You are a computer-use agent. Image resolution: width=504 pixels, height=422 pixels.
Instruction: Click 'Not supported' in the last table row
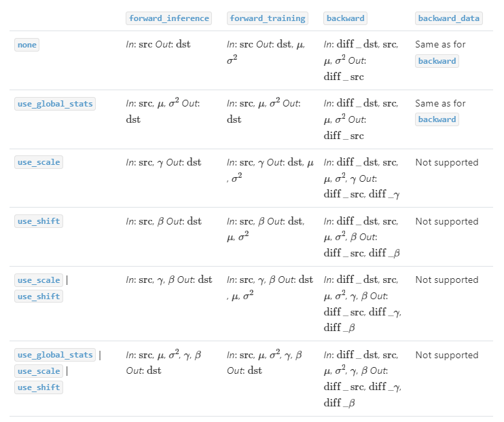point(446,355)
